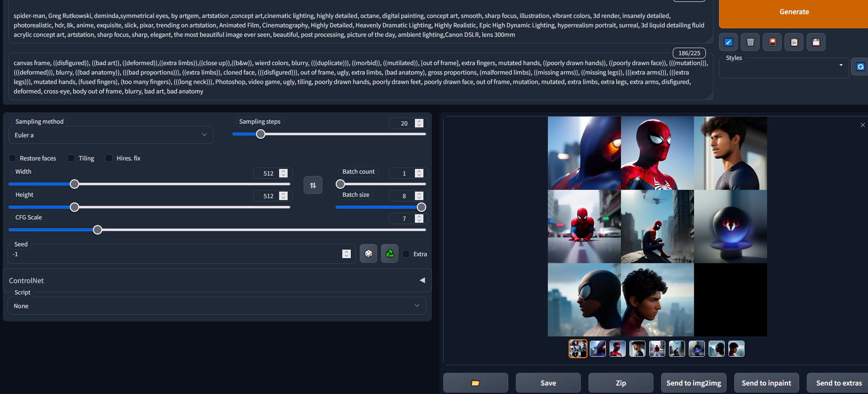Image resolution: width=868 pixels, height=394 pixels.
Task: Select the last strip thumbnail, dark-haired man in red suit
Action: (x=736, y=349)
